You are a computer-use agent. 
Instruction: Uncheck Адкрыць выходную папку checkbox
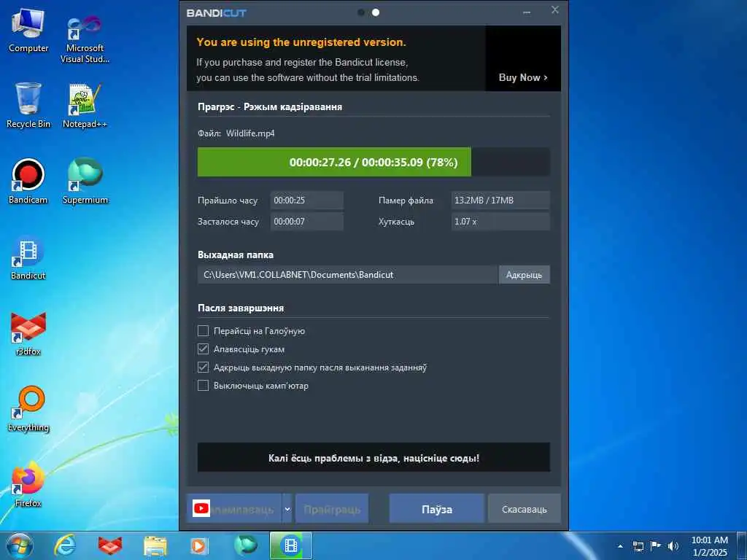[x=204, y=367]
